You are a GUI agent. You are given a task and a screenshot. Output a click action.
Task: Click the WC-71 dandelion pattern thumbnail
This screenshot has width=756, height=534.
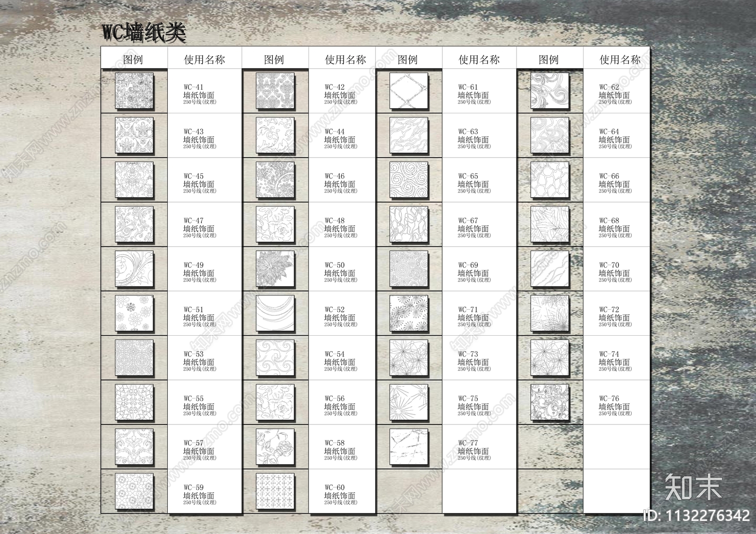click(x=409, y=314)
